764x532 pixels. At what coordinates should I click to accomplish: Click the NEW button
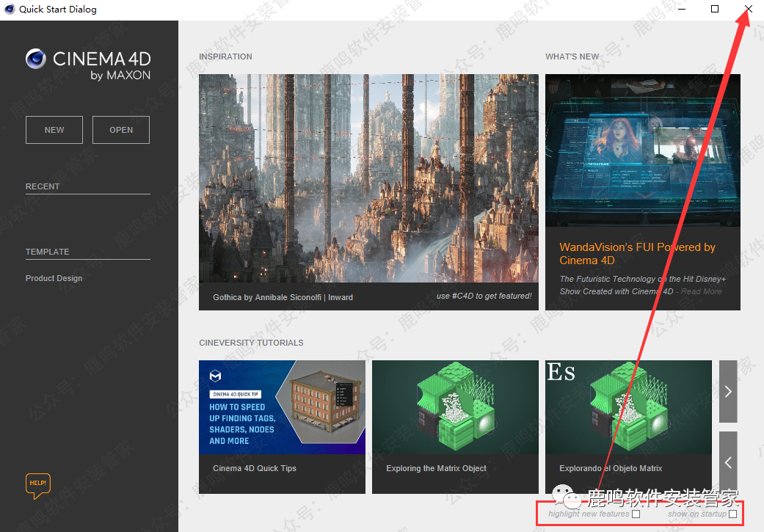click(x=54, y=130)
